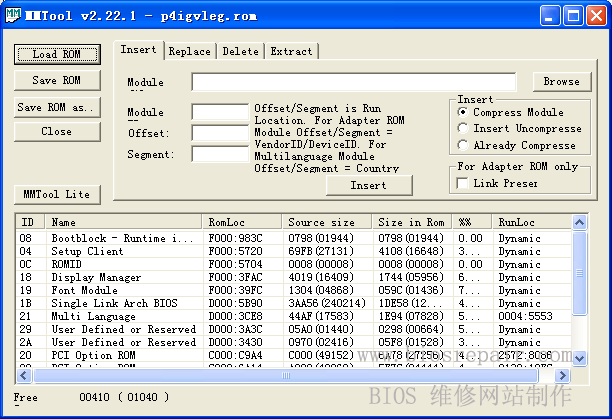Click list scroll up arrow

click(580, 222)
